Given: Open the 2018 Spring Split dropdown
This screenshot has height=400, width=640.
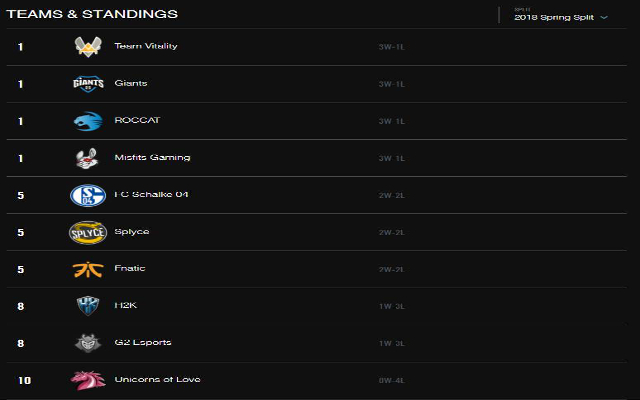Looking at the screenshot, I should click(x=561, y=17).
